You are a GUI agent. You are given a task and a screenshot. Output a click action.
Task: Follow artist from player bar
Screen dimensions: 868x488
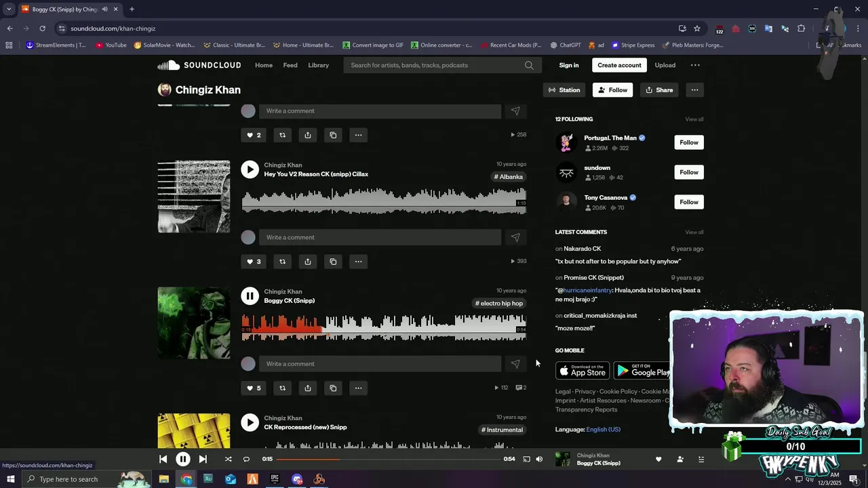680,460
